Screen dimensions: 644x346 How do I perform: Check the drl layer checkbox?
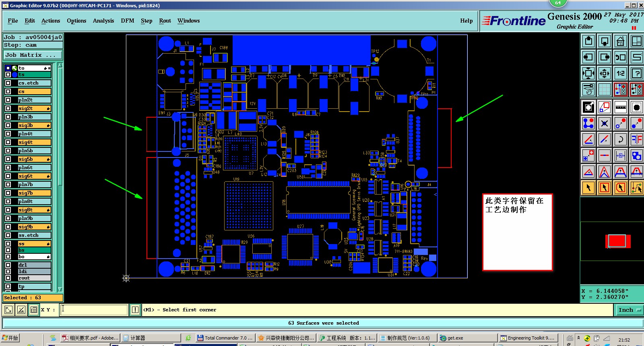coord(8,265)
